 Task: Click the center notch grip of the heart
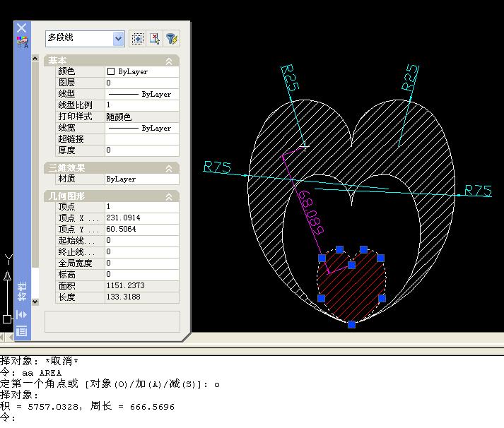pyautogui.click(x=351, y=266)
